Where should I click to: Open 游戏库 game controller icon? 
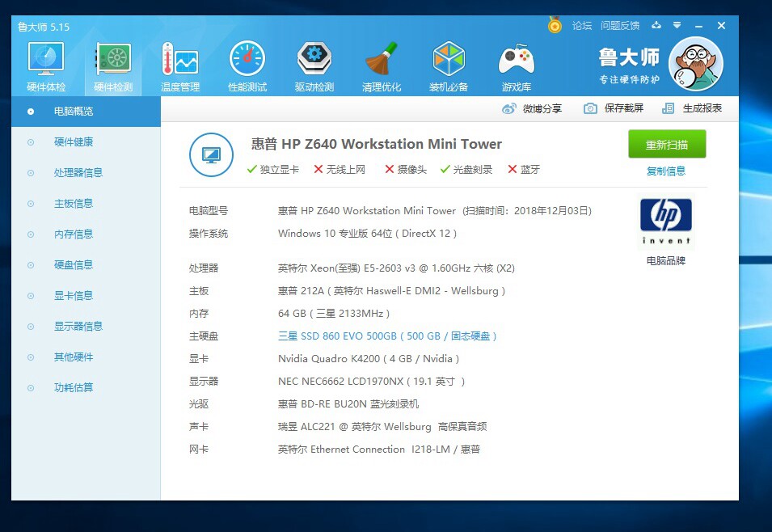click(516, 67)
